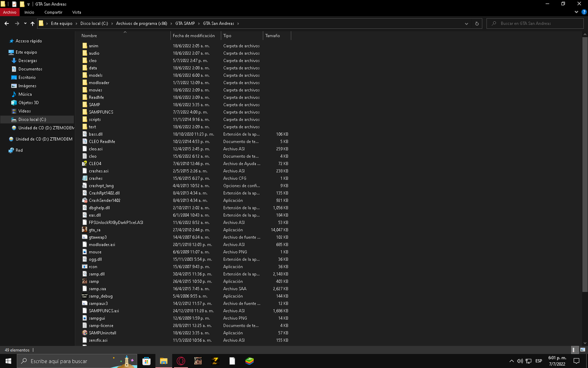Click the New folder quick access icon
The image size is (588, 368).
[22, 4]
